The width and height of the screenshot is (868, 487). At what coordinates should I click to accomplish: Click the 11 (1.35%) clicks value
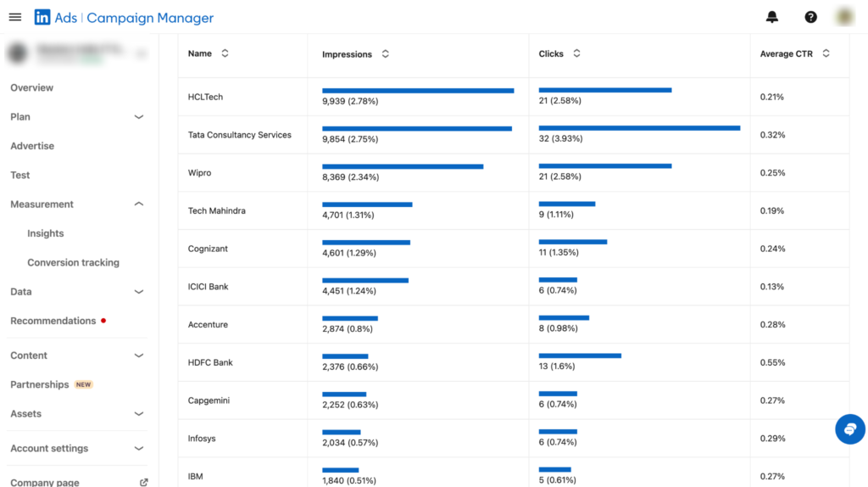[559, 253]
